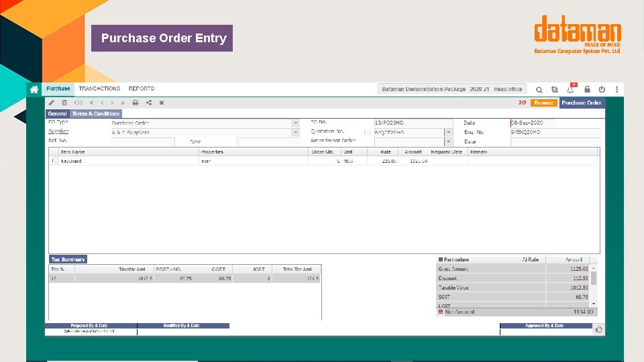Screen dimensions: 644x362
Task: Click the red Net Amount menu icon
Action: 440,312
